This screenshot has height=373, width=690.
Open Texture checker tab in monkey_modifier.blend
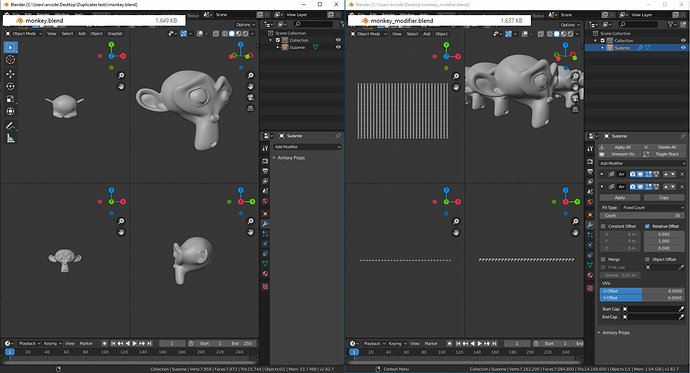[590, 288]
